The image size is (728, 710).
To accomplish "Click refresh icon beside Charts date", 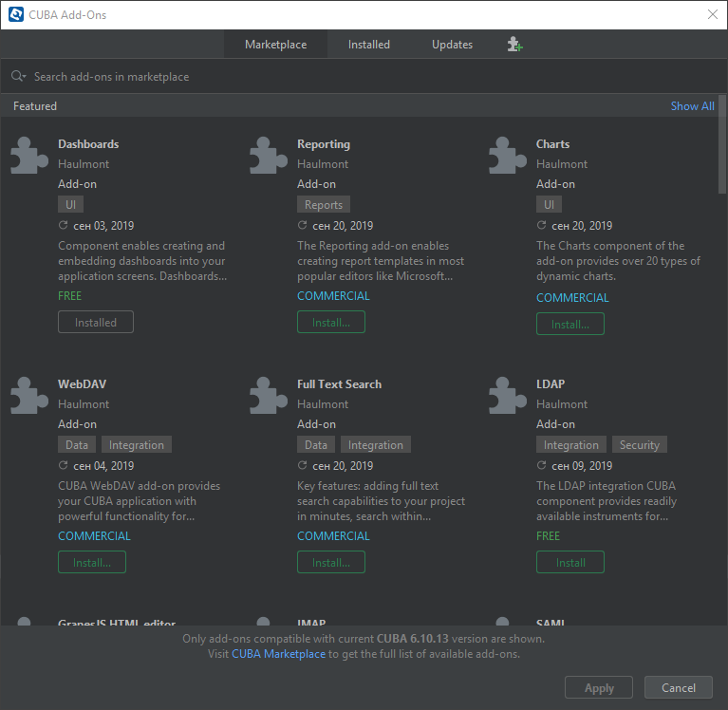I will (x=541, y=225).
